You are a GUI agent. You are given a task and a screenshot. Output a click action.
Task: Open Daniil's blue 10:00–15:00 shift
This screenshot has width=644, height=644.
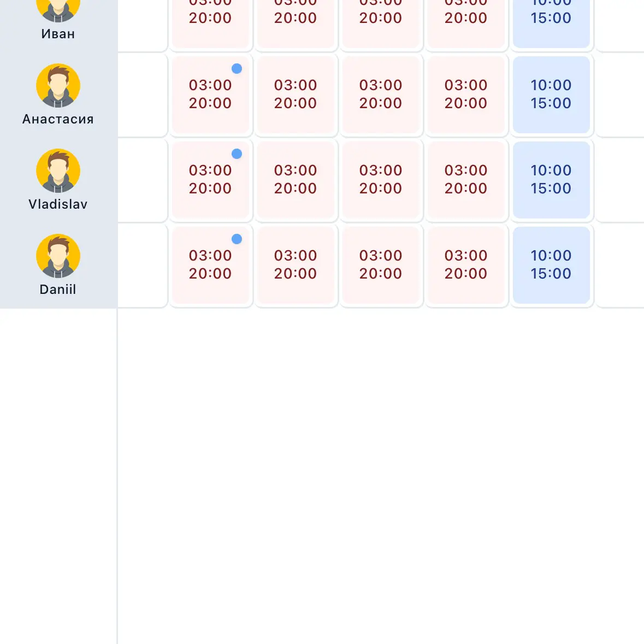click(551, 265)
